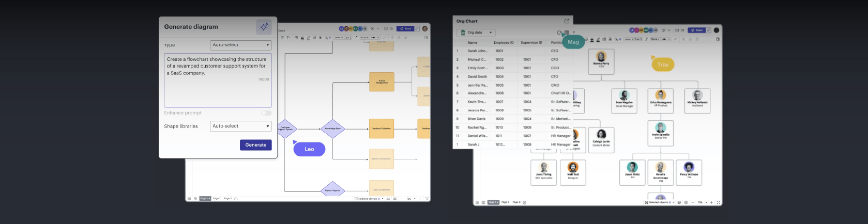Click Share button in flowchart editor
Image resolution: width=868 pixels, height=224 pixels.
[x=406, y=29]
